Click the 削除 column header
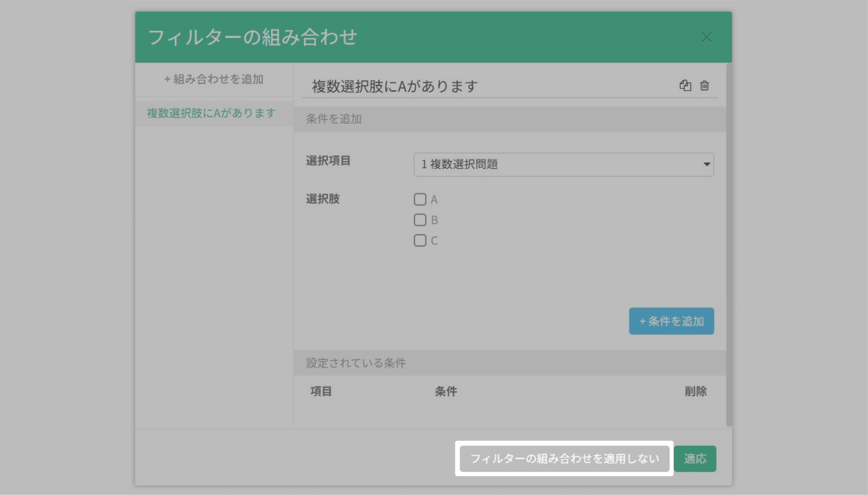This screenshot has width=868, height=495. 696,391
